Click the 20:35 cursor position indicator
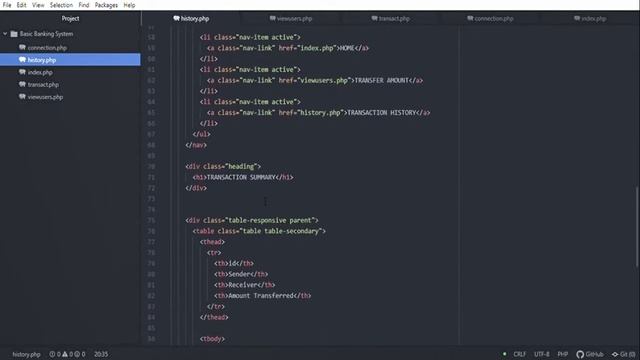The image size is (640, 360). pyautogui.click(x=101, y=354)
